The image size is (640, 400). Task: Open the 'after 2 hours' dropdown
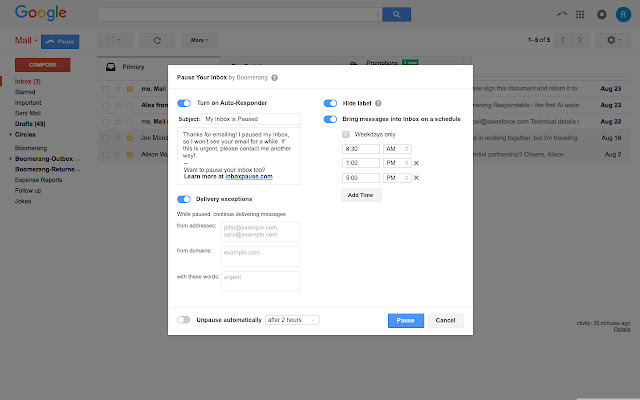click(292, 320)
